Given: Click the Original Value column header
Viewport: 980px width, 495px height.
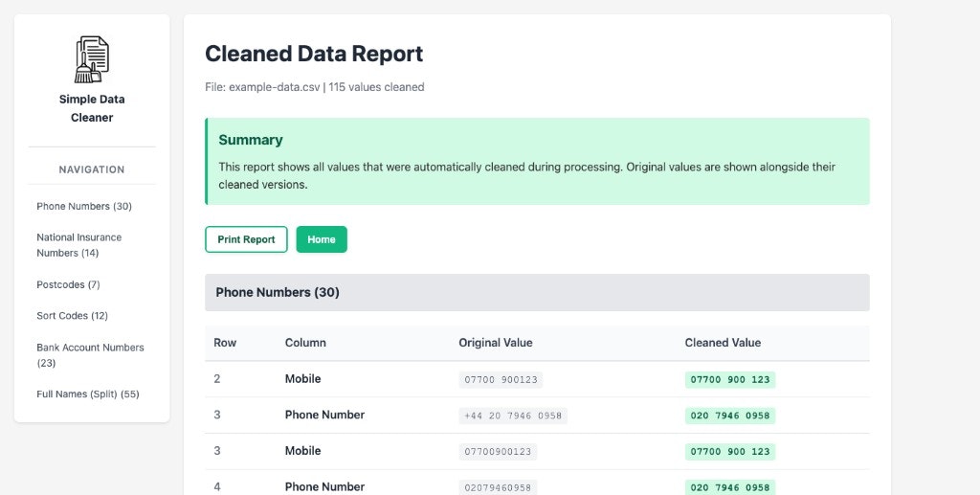Looking at the screenshot, I should coord(495,343).
